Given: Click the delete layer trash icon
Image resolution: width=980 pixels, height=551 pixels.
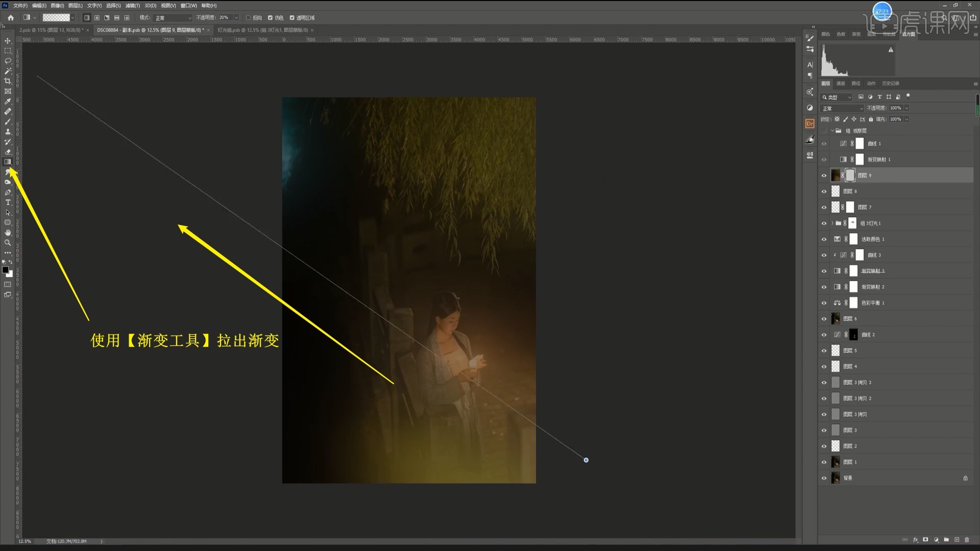Looking at the screenshot, I should coord(967,540).
